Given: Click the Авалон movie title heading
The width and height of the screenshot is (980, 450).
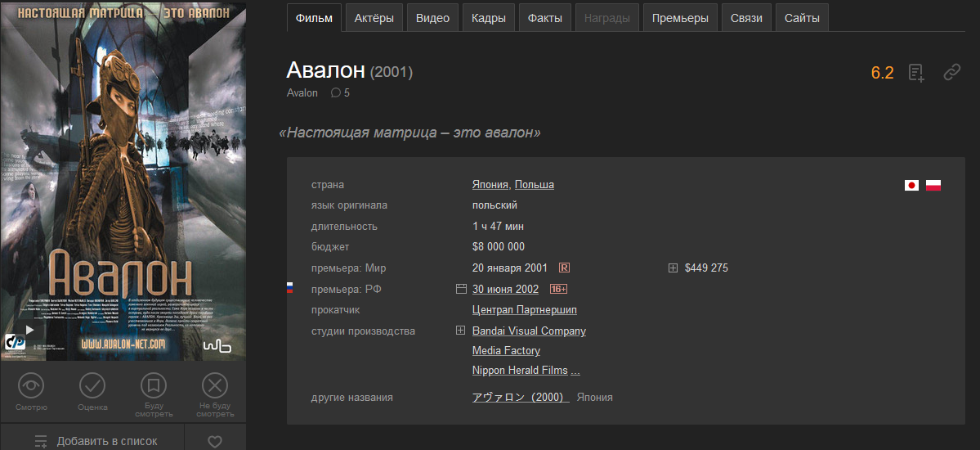Looking at the screenshot, I should click(325, 70).
